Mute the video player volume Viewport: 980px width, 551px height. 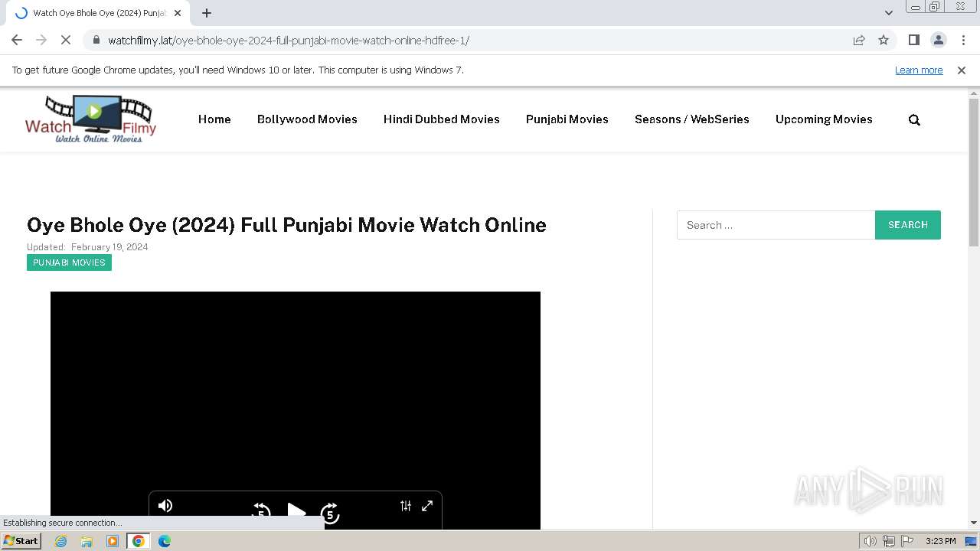pyautogui.click(x=165, y=506)
